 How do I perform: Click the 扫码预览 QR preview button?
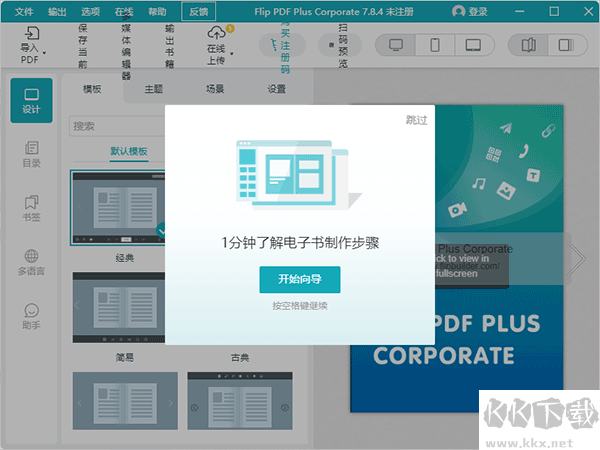[340, 45]
